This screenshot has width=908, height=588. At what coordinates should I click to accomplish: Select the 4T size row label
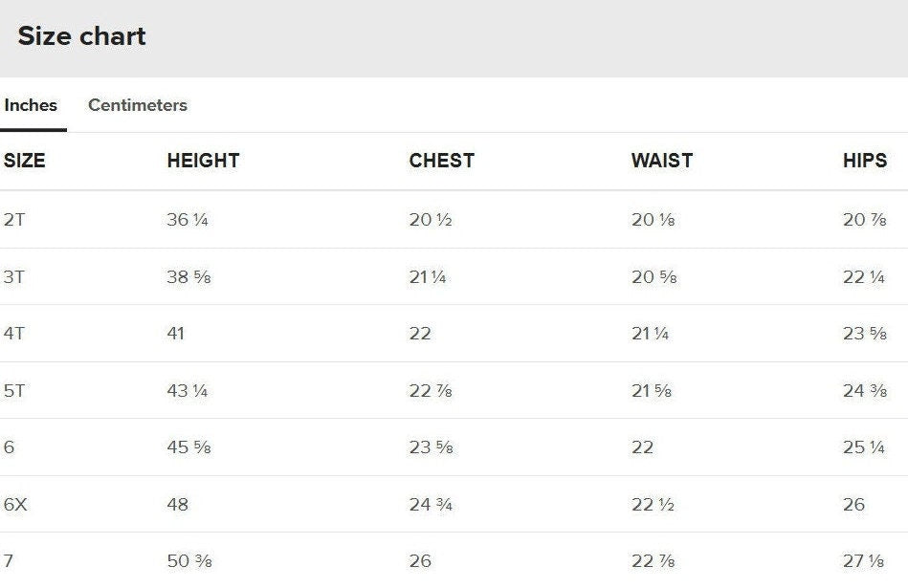[14, 334]
